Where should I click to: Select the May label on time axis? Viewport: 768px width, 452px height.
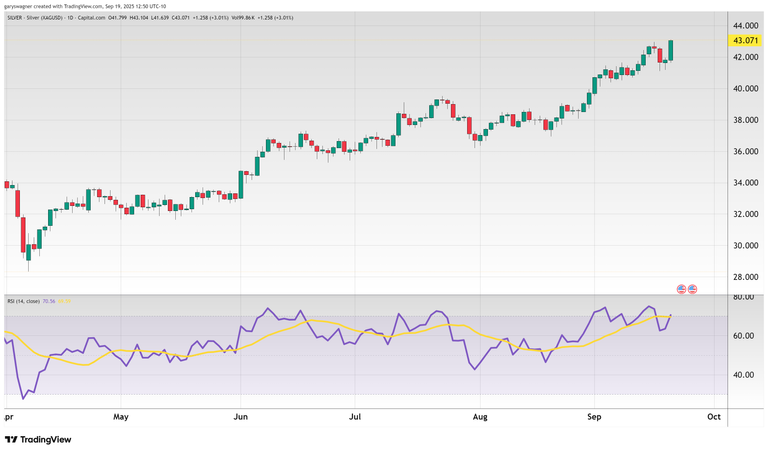(x=122, y=414)
